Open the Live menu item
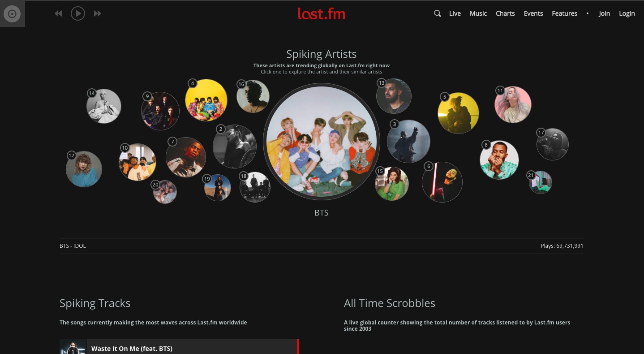This screenshot has height=354, width=644. (455, 13)
